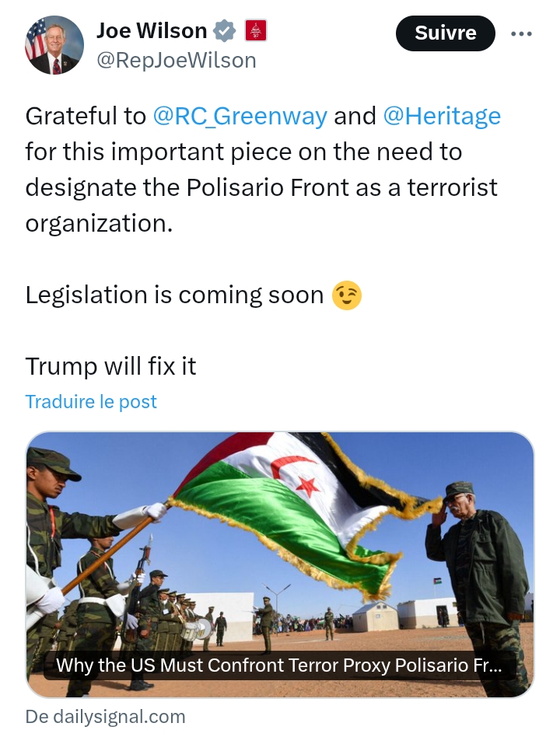Click the De dailysignal.com source label
The height and width of the screenshot is (737, 560).
(x=106, y=717)
